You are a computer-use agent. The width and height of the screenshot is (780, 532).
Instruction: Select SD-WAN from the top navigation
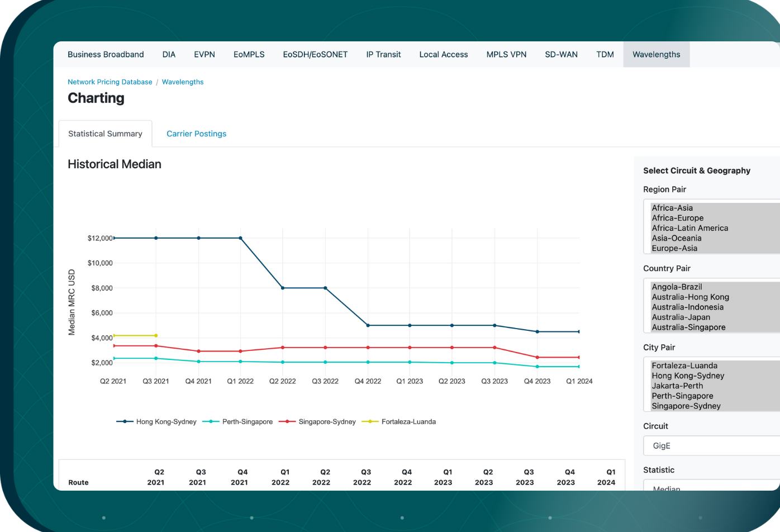[x=561, y=54]
